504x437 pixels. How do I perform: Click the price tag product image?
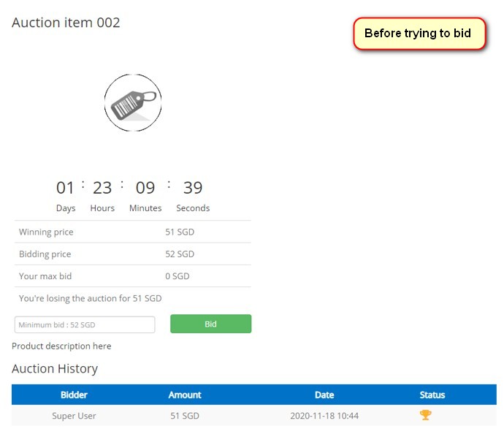(132, 103)
